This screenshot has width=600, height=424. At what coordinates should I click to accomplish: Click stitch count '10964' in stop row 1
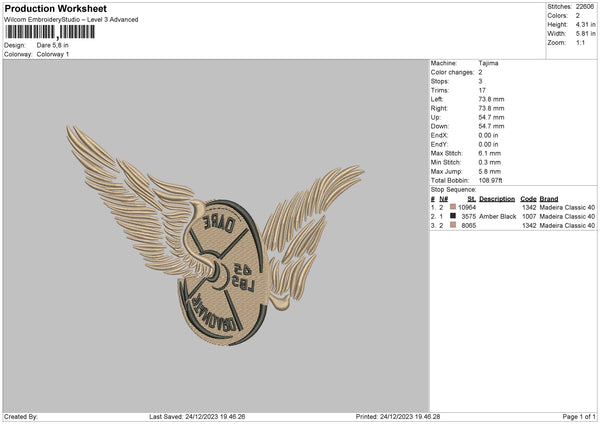pyautogui.click(x=467, y=207)
